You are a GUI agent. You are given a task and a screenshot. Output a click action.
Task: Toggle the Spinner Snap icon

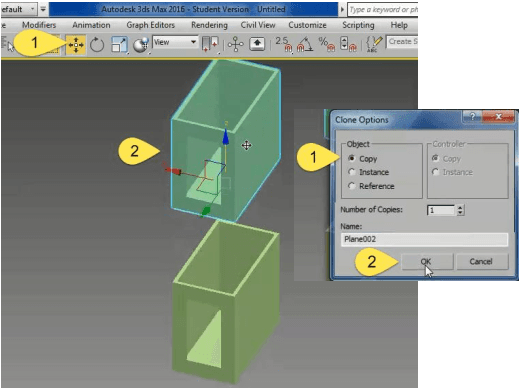[x=348, y=44]
